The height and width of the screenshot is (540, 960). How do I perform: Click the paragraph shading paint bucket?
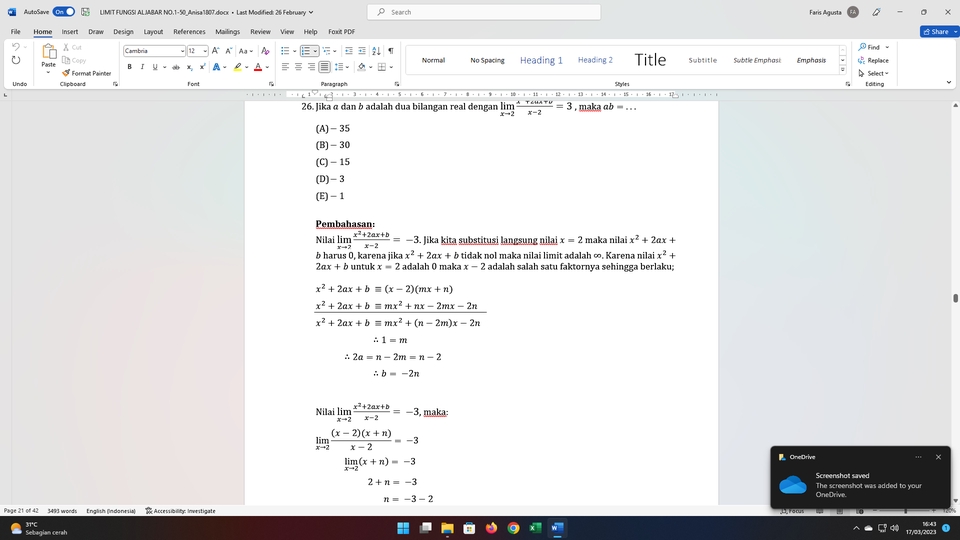click(361, 67)
